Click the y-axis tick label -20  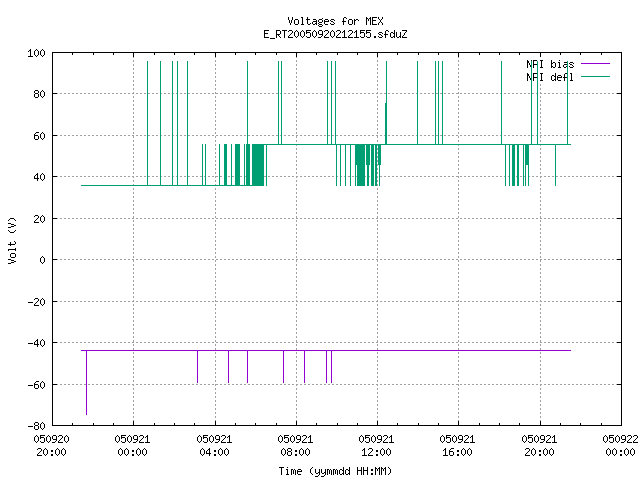coord(36,302)
